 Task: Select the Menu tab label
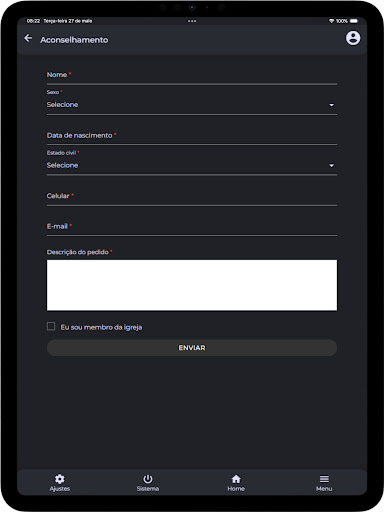click(324, 489)
